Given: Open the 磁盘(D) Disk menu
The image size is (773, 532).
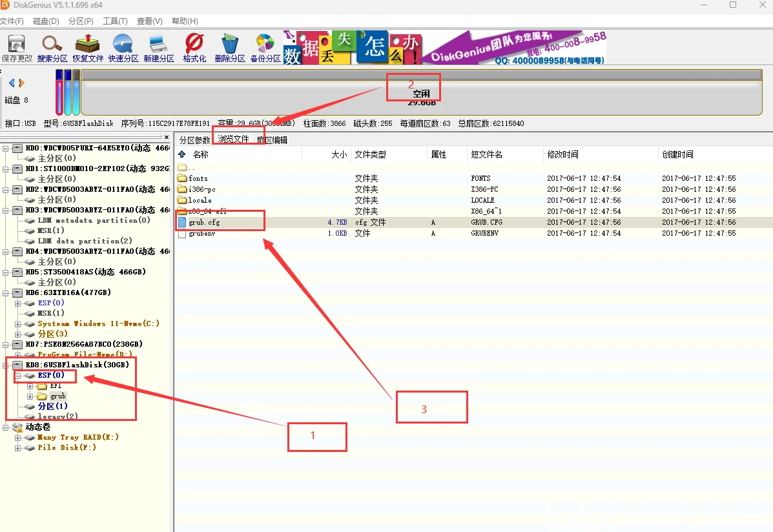Looking at the screenshot, I should click(46, 21).
